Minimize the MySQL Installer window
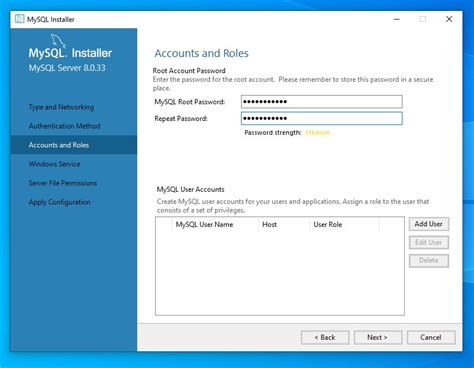474x368 pixels. (397, 19)
